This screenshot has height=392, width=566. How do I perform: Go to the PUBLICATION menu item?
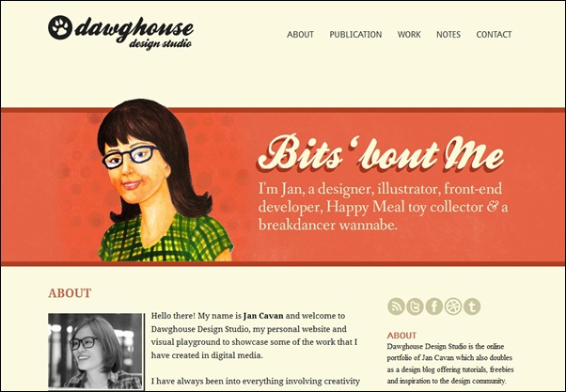click(x=355, y=35)
